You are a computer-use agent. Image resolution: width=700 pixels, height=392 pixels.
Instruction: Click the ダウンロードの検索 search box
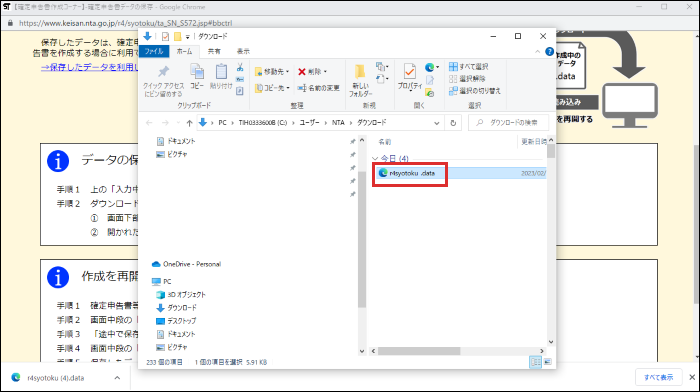tap(508, 123)
